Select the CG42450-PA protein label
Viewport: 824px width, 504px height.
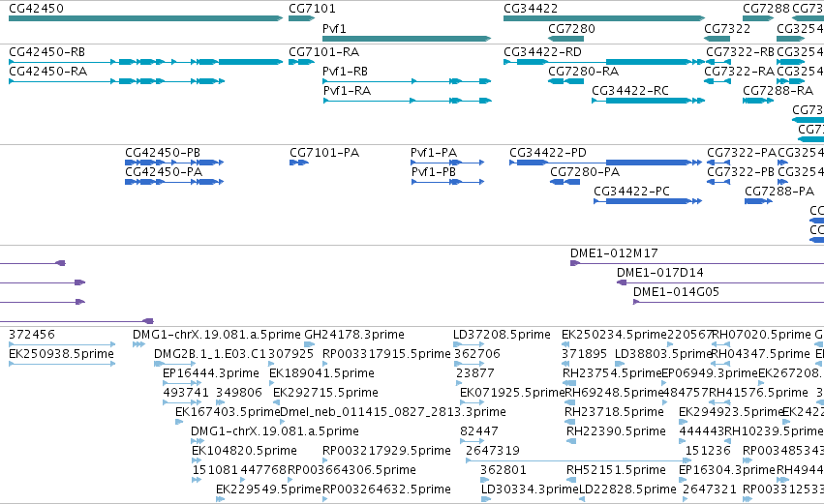164,172
